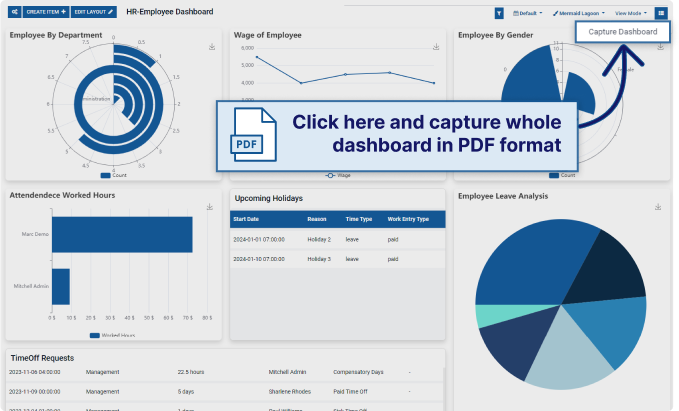Toggle Count legend under Employee By Department
Screen dimensions: 679x411
(112, 175)
